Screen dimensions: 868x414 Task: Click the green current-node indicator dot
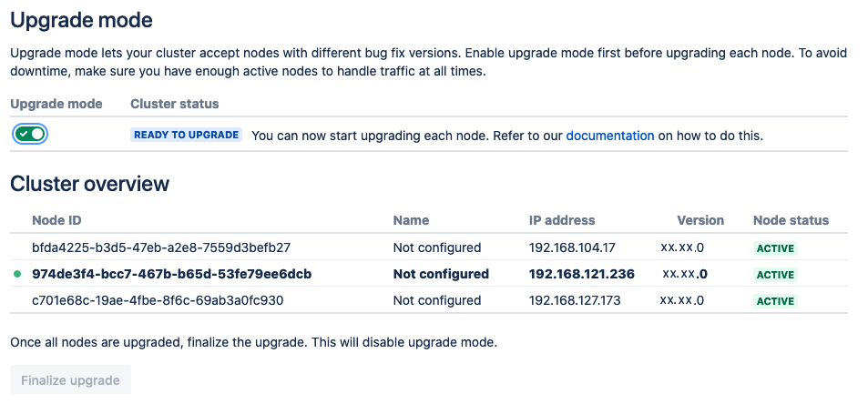click(x=17, y=274)
